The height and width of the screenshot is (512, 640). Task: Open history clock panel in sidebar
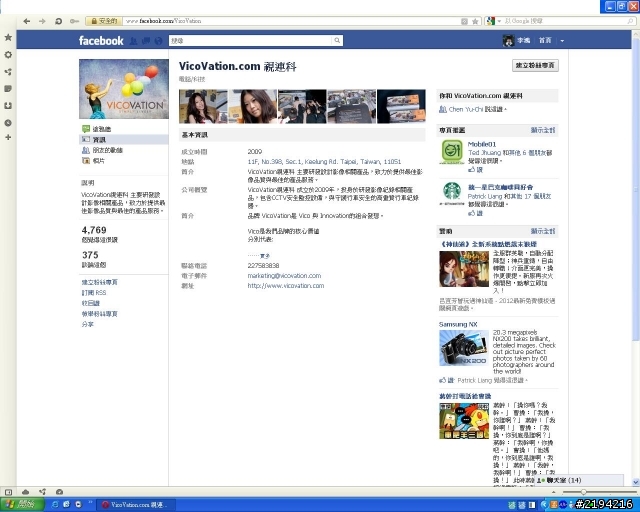[8, 123]
